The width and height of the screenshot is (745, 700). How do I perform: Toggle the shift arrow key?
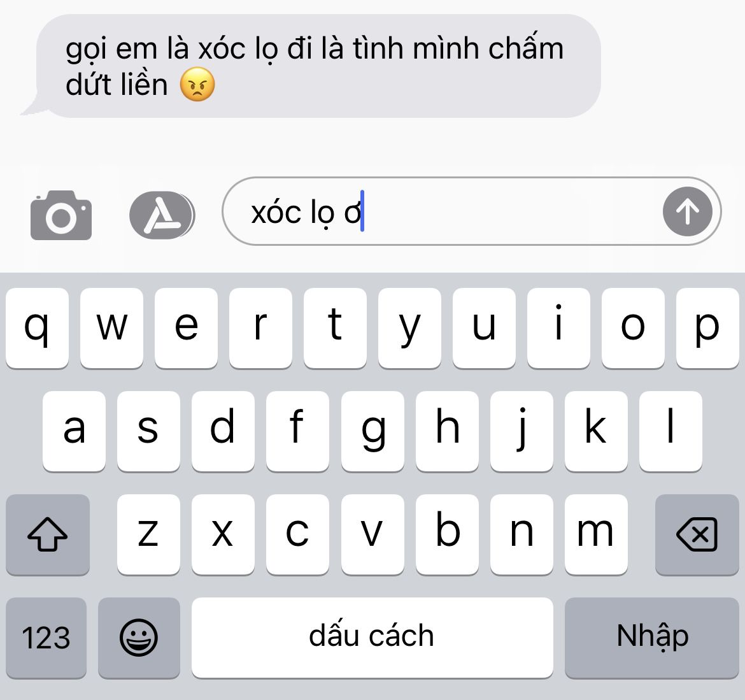click(x=48, y=534)
